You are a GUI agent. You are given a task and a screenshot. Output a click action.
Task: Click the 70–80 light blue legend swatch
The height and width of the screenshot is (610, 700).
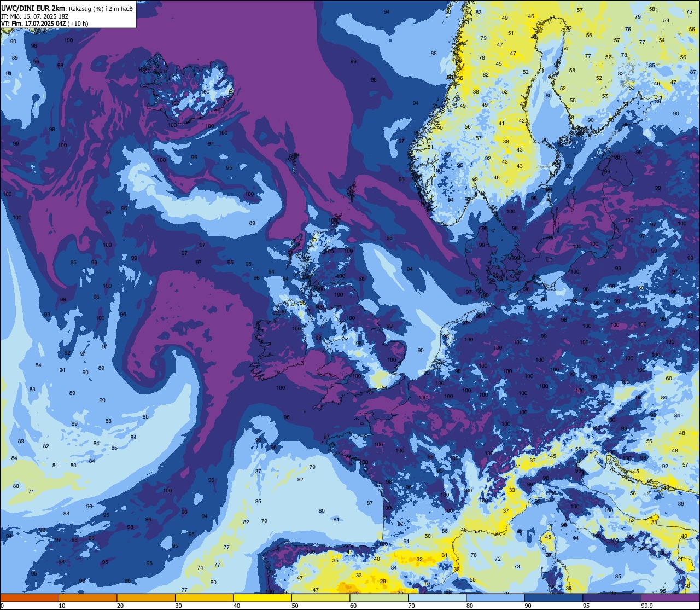click(x=437, y=597)
